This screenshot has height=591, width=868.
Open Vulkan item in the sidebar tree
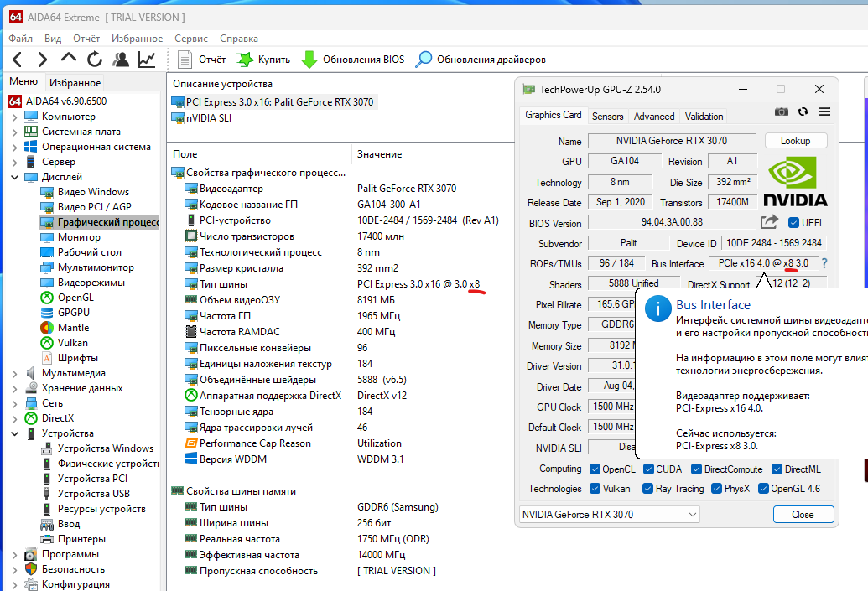point(72,343)
